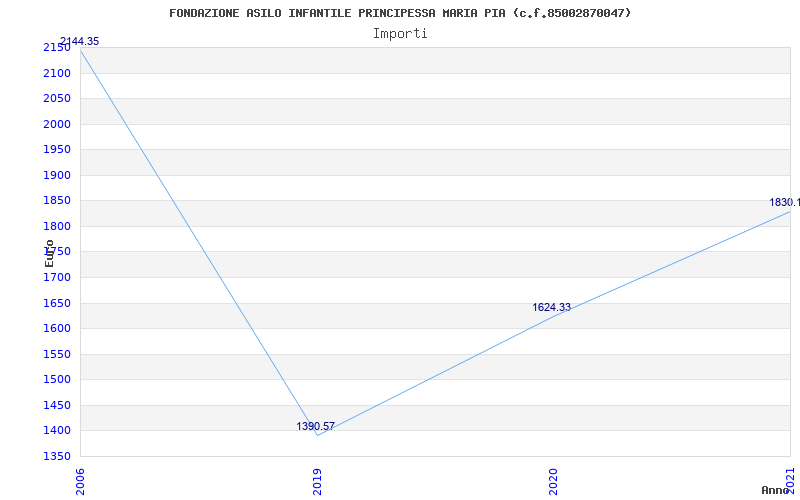The image size is (800, 500).
Task: Click the Importi subtitle
Action: (x=400, y=34)
